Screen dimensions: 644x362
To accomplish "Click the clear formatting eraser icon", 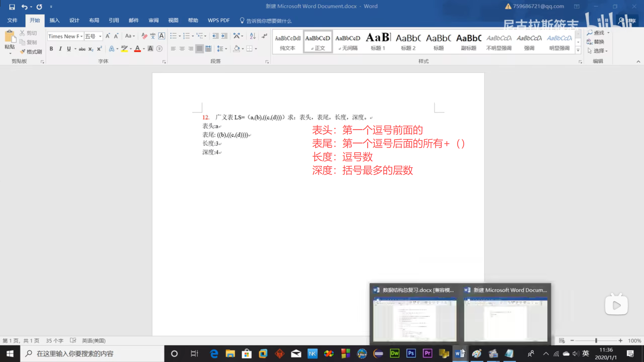I will pyautogui.click(x=144, y=36).
